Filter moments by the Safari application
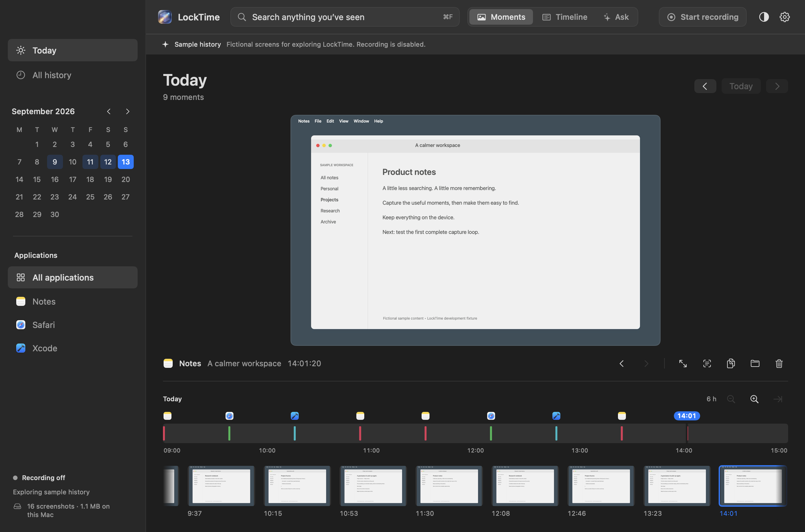The height and width of the screenshot is (532, 805). click(x=73, y=325)
